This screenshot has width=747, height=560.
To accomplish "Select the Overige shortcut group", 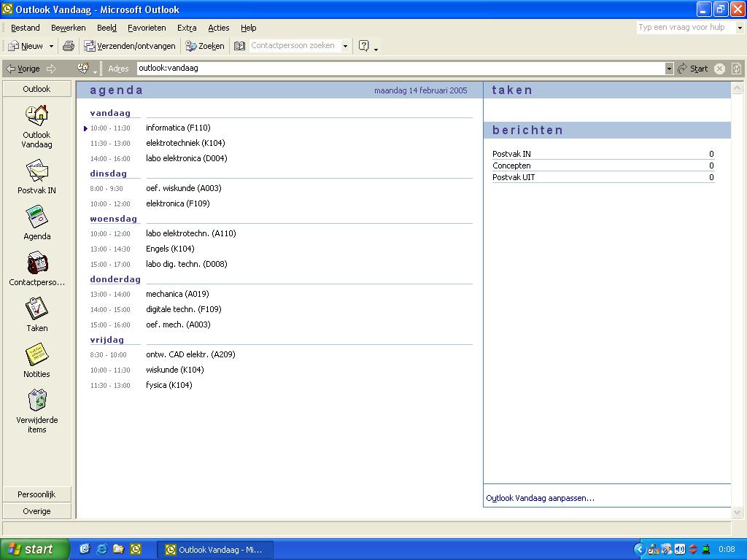I will coord(36,511).
